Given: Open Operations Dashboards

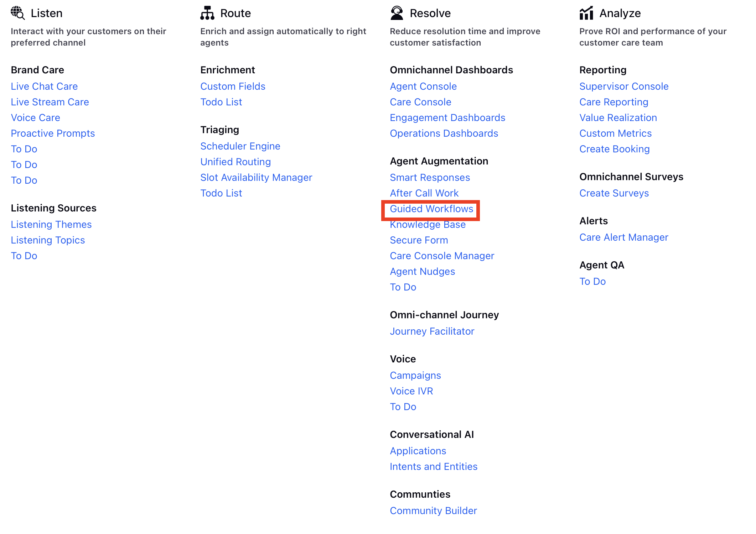Looking at the screenshot, I should 444,133.
